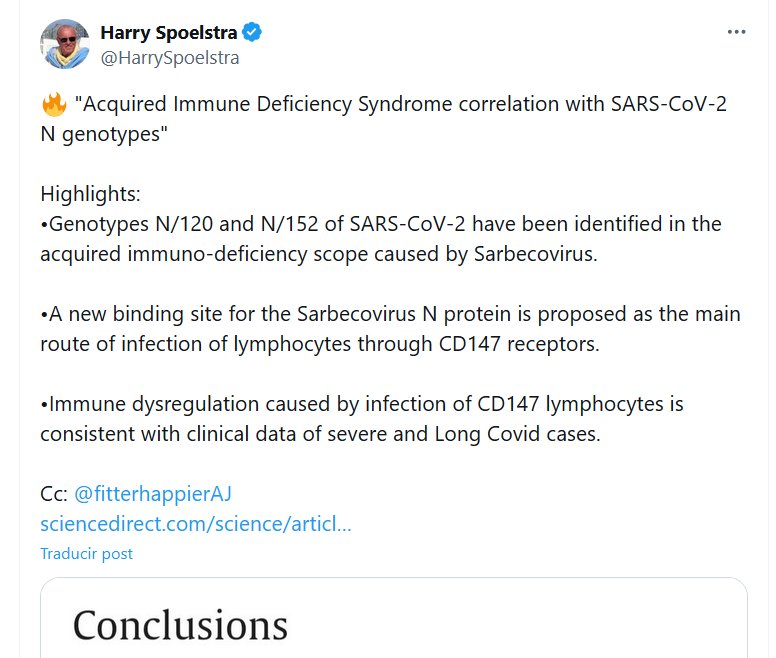This screenshot has height=658, width=776.
Task: Click the Highlights: heading text
Action: 91,193
